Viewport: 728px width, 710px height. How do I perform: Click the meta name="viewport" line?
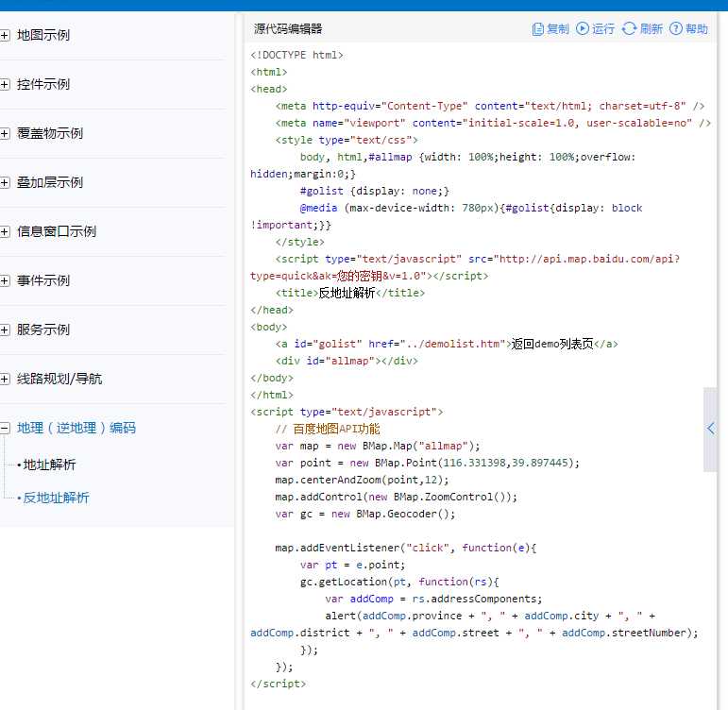[493, 123]
